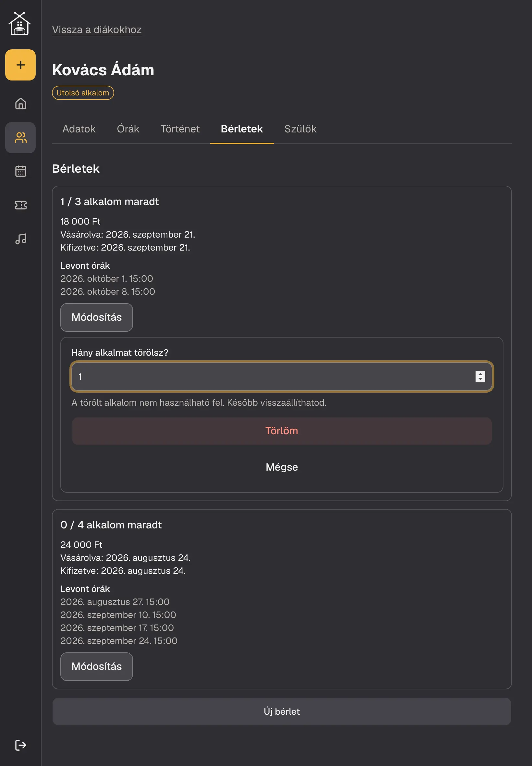Click the drum house app logo
Viewport: 532px width, 766px height.
click(x=20, y=23)
